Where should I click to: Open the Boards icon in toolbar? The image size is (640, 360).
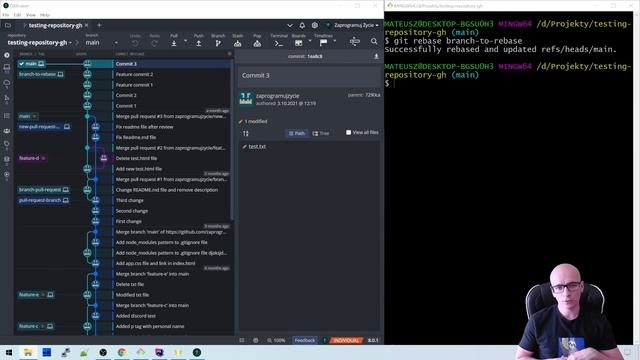[299, 43]
